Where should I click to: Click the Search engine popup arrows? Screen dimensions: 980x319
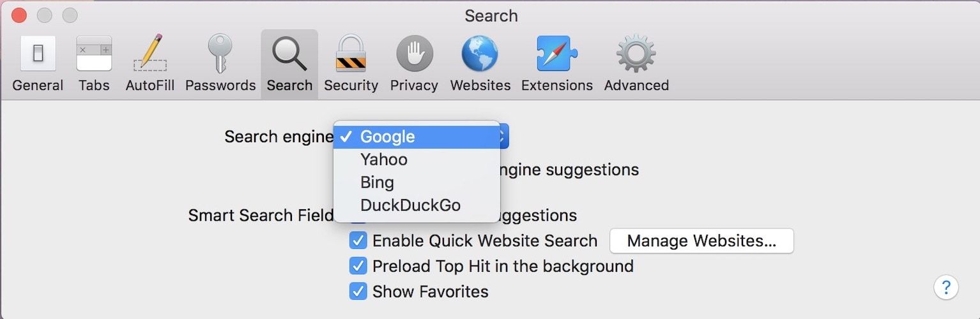[x=504, y=136]
